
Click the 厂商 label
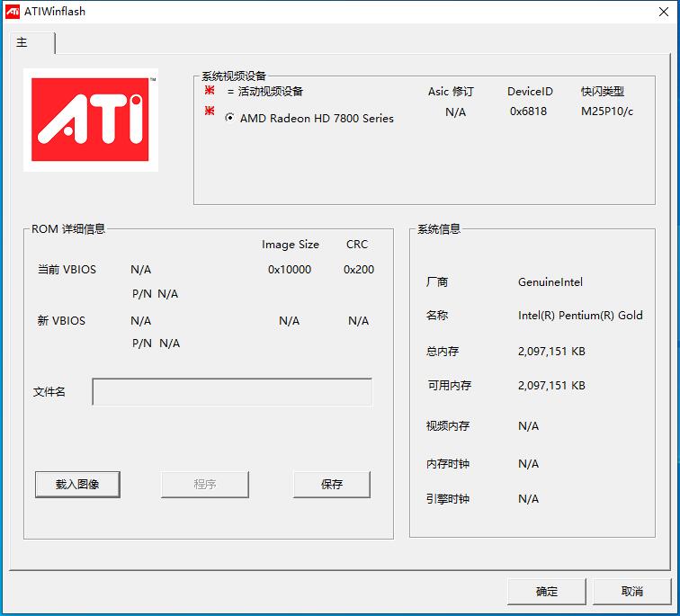(437, 282)
